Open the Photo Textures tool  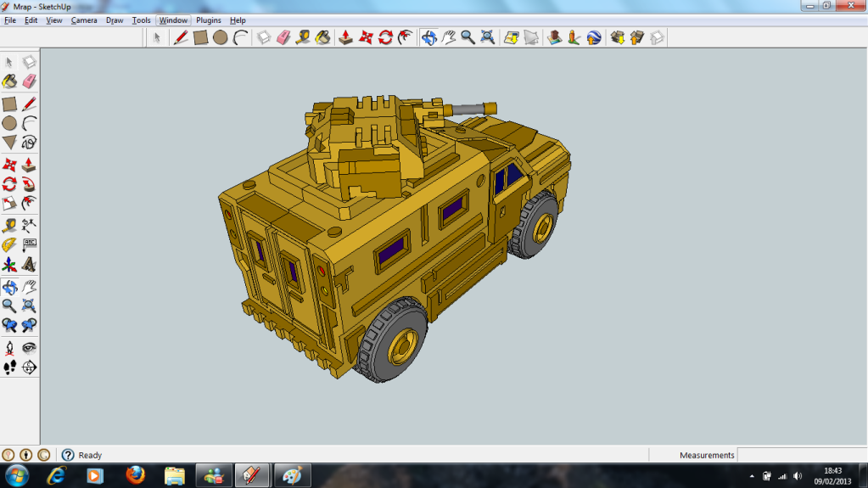[574, 37]
